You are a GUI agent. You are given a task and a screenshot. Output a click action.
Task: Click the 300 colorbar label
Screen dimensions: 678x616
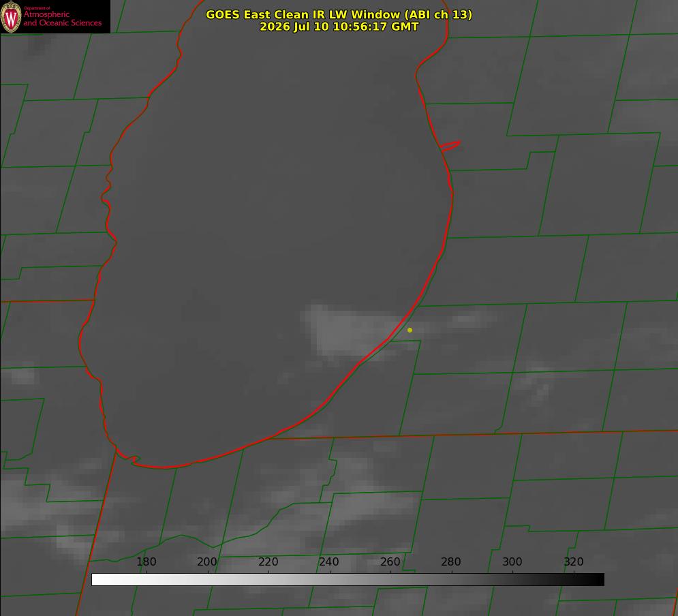coord(512,561)
